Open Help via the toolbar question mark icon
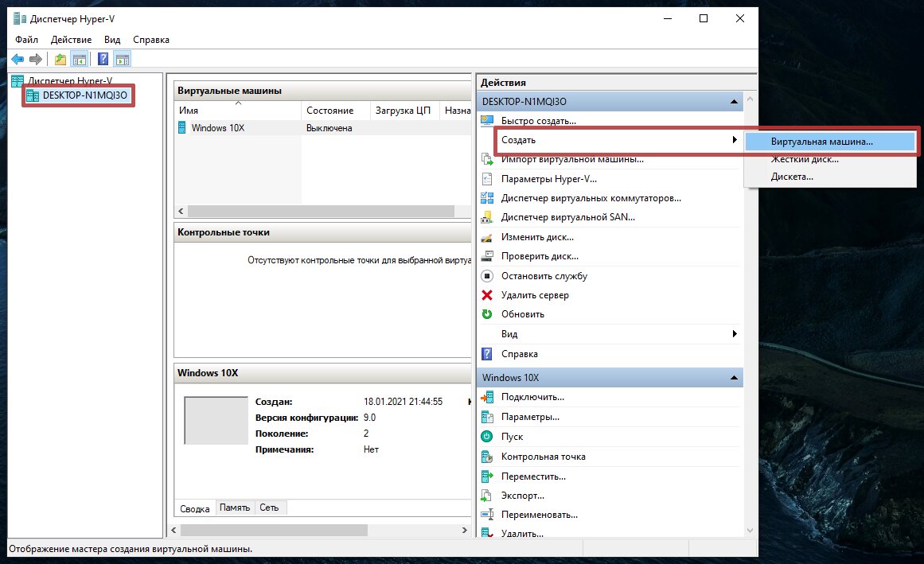 tap(103, 59)
